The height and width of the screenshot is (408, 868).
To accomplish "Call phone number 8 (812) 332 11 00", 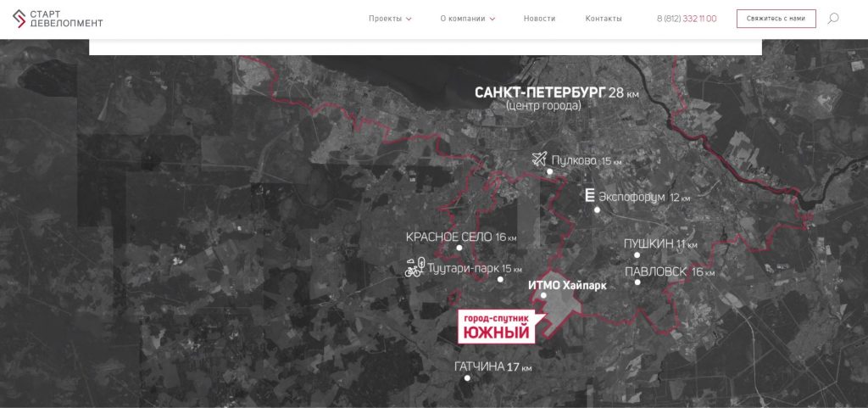I will point(687,19).
